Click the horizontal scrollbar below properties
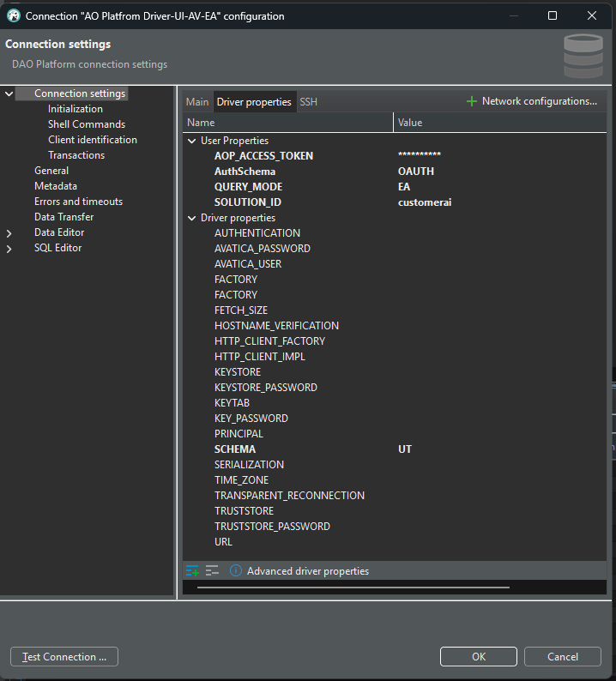This screenshot has width=616, height=681. (x=353, y=588)
